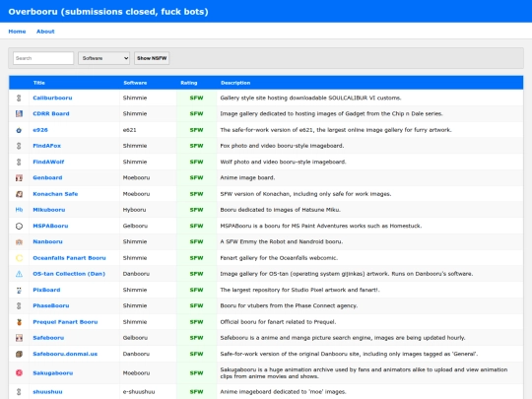Viewport: 532px width, 399px height.
Task: Open the OS-tan Collection (Dan) link
Action: [69, 274]
